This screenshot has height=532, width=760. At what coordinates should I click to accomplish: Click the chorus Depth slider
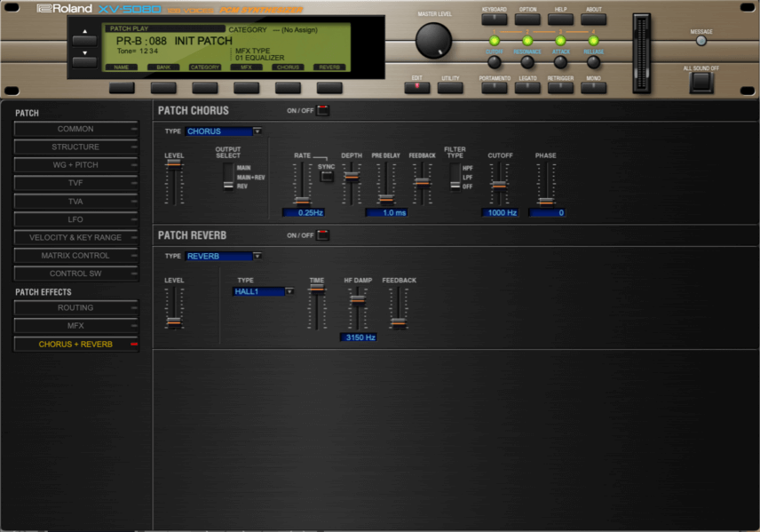(x=352, y=184)
